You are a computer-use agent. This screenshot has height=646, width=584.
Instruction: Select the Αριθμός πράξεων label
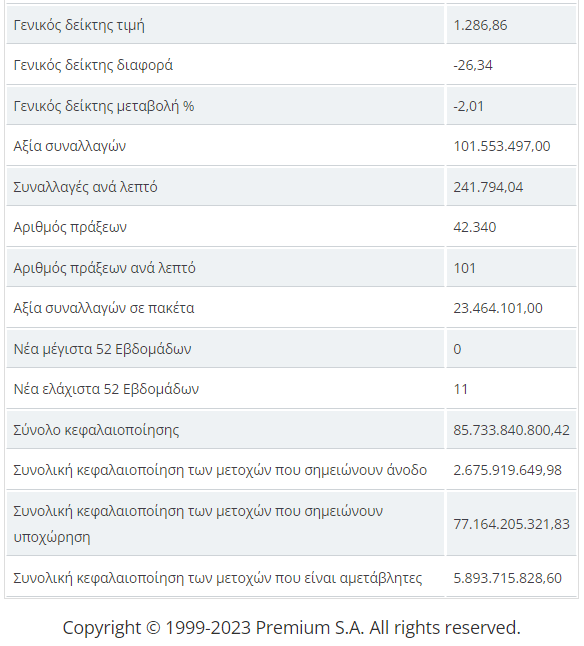point(70,227)
